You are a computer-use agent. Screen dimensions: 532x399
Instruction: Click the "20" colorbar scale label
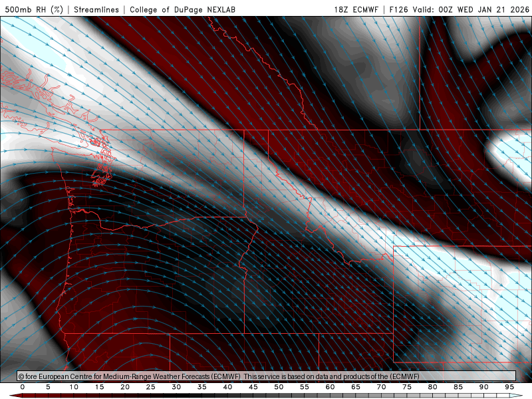tap(125, 387)
